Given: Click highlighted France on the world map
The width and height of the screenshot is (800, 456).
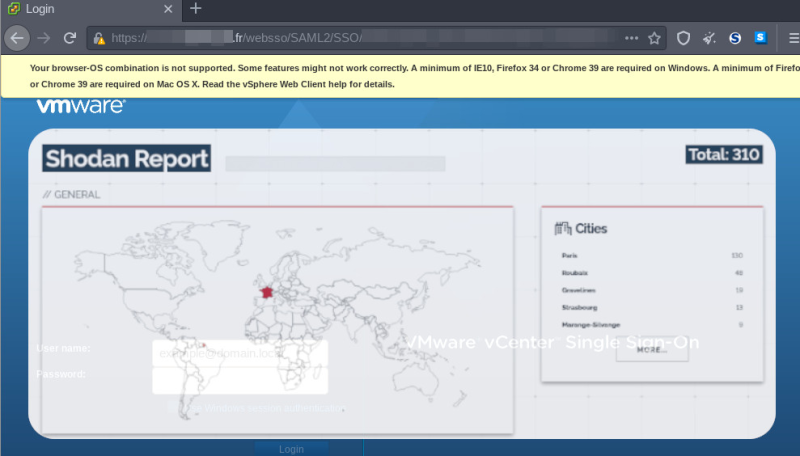Looking at the screenshot, I should point(266,292).
